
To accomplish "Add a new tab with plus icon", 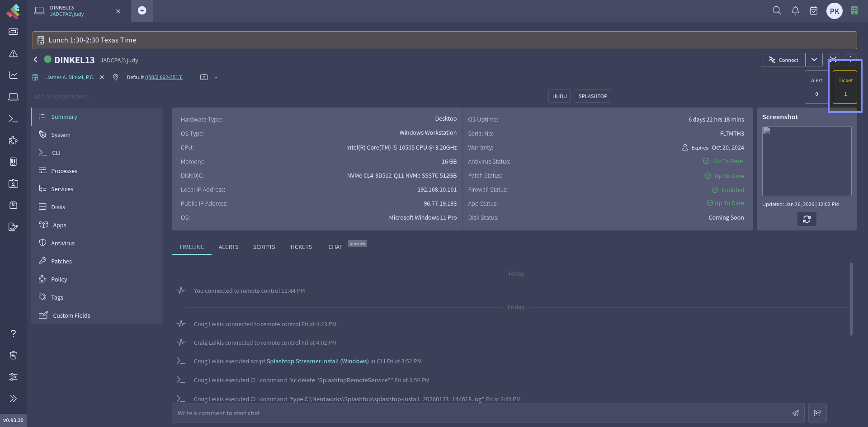I will coord(142,10).
